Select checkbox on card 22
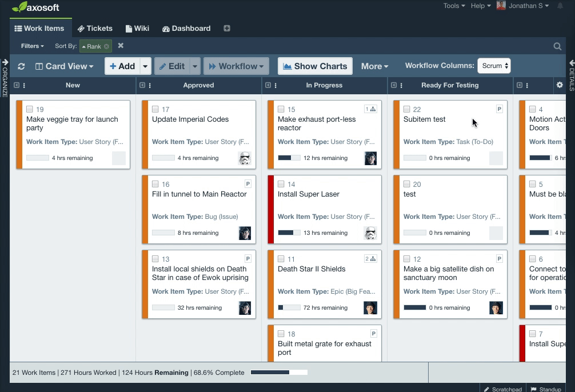Image resolution: width=575 pixels, height=392 pixels. (407, 109)
